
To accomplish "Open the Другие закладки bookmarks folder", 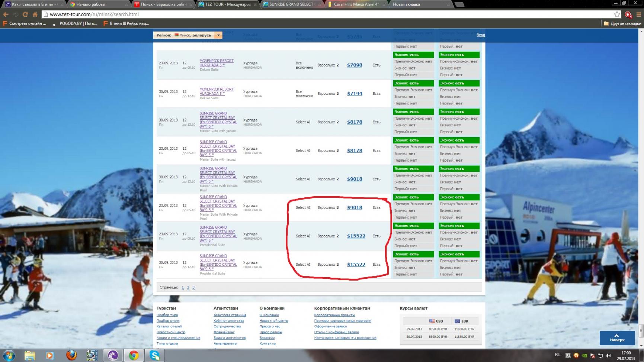I will click(x=622, y=23).
